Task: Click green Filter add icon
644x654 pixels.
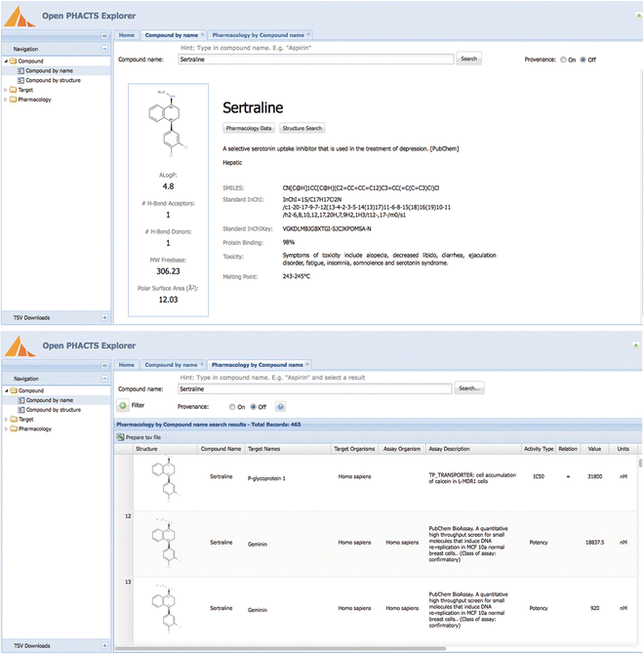Action: 123,405
